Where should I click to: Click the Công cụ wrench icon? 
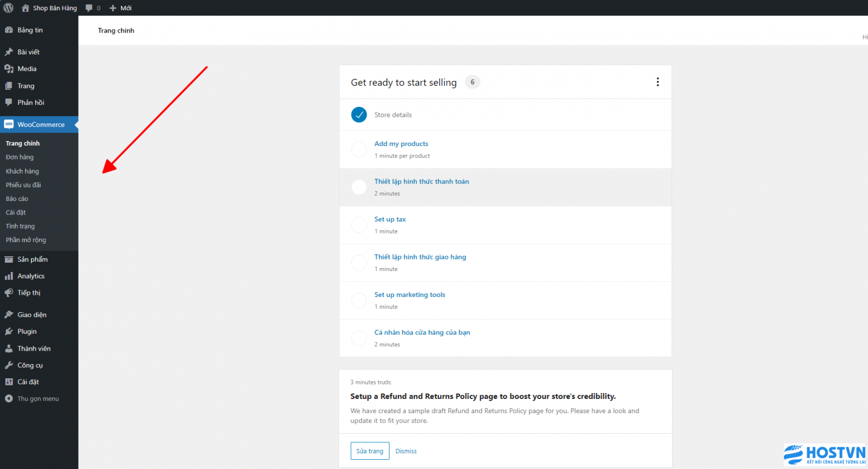[9, 365]
